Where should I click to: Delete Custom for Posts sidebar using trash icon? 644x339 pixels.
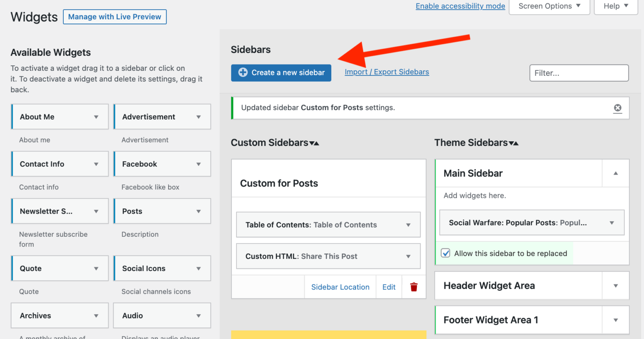(x=414, y=287)
